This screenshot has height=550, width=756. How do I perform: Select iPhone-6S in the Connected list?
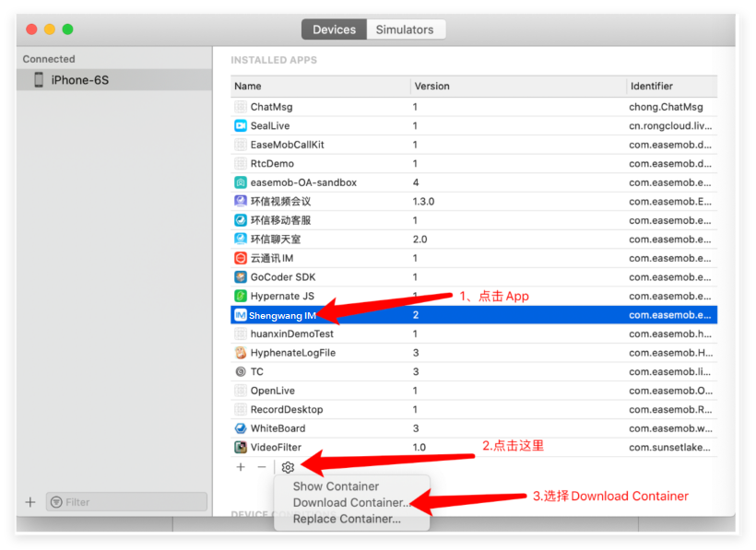click(x=114, y=79)
